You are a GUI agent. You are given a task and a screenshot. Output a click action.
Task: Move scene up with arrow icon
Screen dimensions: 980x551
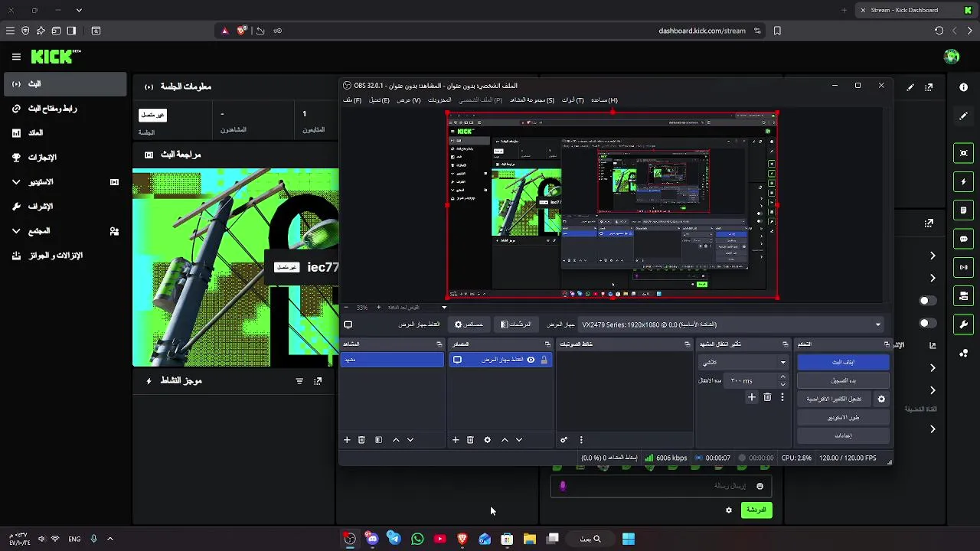396,440
